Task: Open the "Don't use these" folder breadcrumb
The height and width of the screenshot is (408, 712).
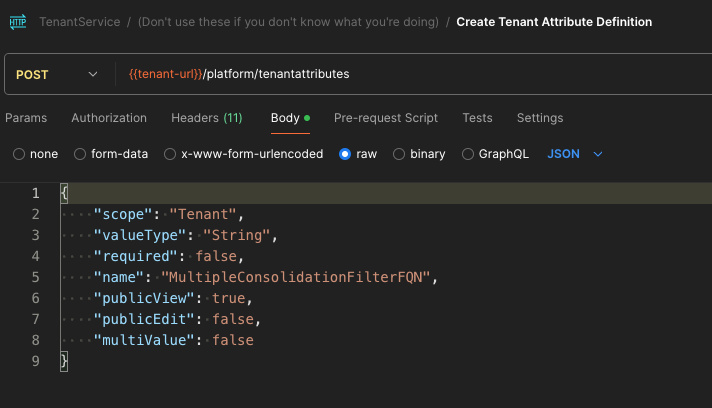Action: click(x=288, y=22)
